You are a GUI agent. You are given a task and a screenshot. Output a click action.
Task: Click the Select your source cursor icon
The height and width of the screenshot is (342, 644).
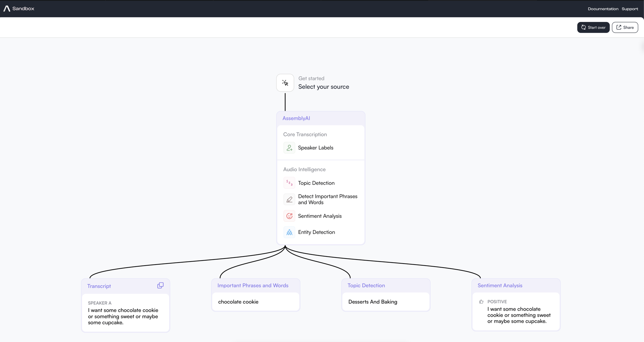[285, 83]
